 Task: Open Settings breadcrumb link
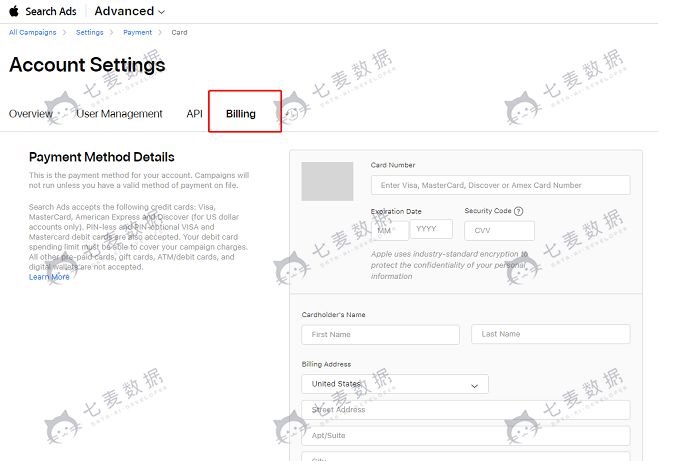click(x=89, y=32)
